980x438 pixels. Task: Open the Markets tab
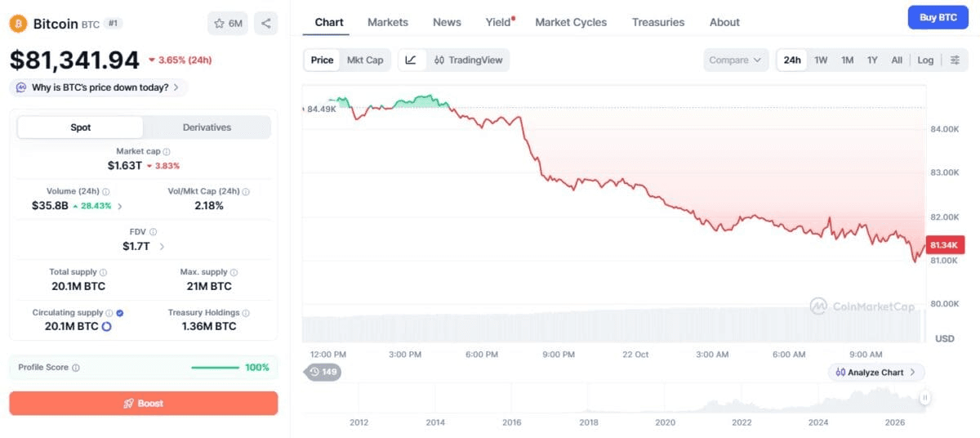pos(388,22)
